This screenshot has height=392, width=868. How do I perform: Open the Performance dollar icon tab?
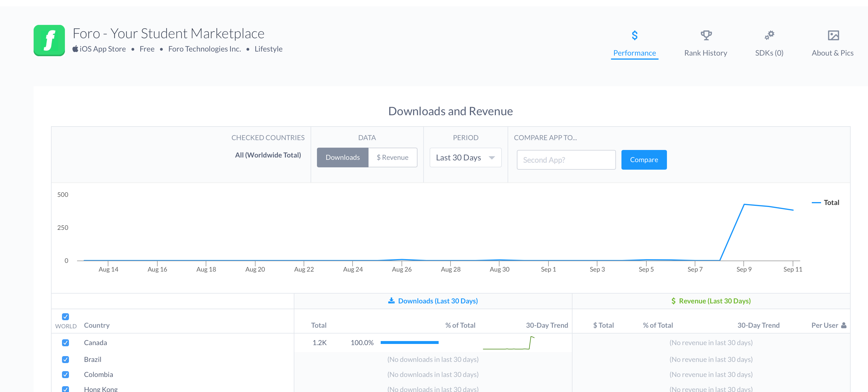click(634, 35)
